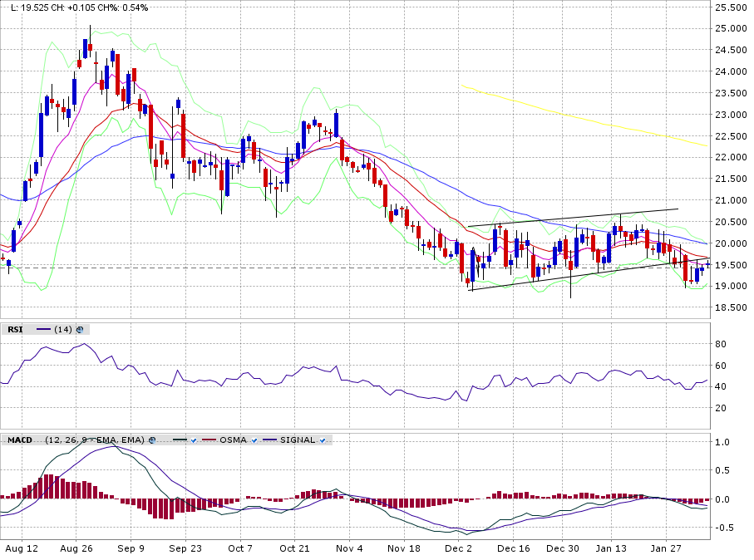Click the SIGNAL purple line color sample
754x560 pixels.
(269, 440)
